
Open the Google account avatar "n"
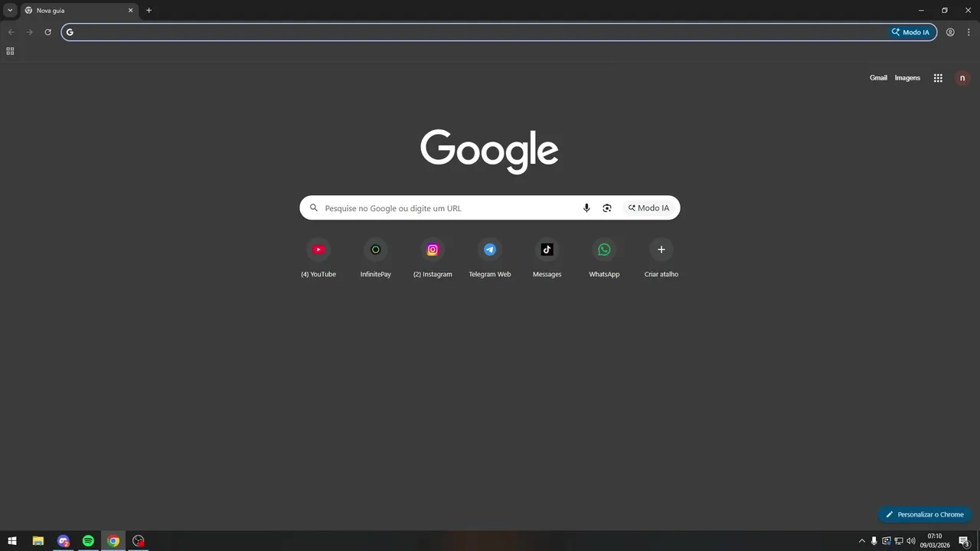962,78
